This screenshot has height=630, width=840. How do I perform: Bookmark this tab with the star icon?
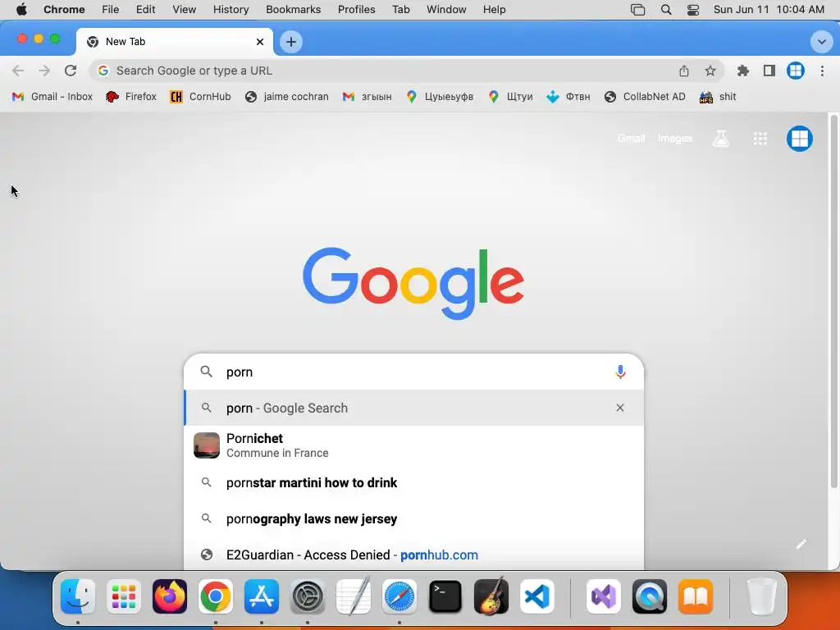pos(710,71)
